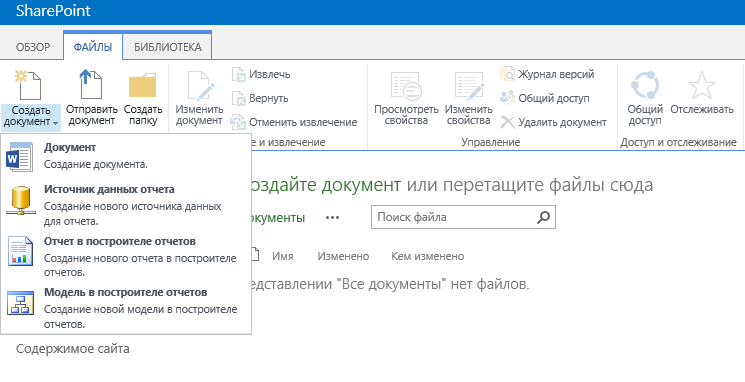Click the Изменить документ icon
Image resolution: width=745 pixels, height=382 pixels.
point(201,86)
